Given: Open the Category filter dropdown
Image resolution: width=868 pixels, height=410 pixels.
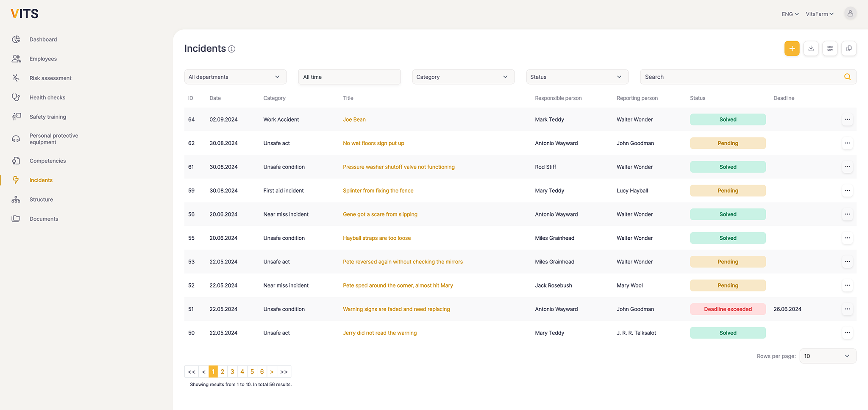Looking at the screenshot, I should point(463,77).
